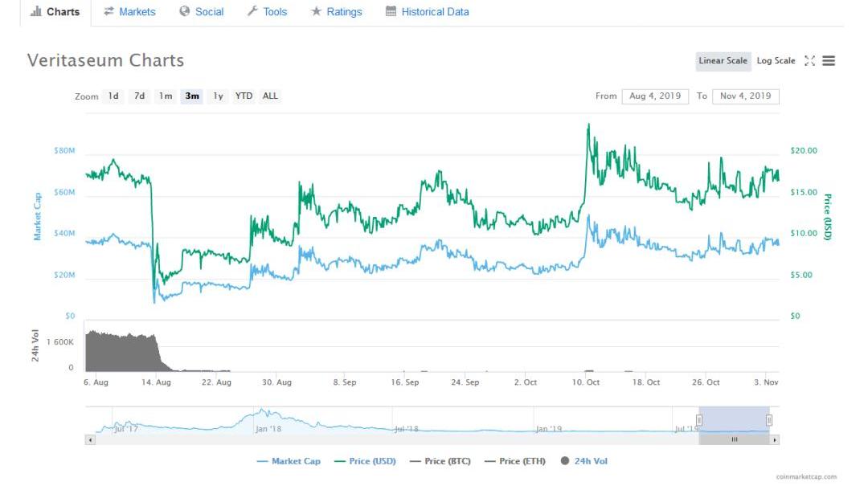Select the Linear Scale button
This screenshot has width=868, height=486.
[x=723, y=61]
